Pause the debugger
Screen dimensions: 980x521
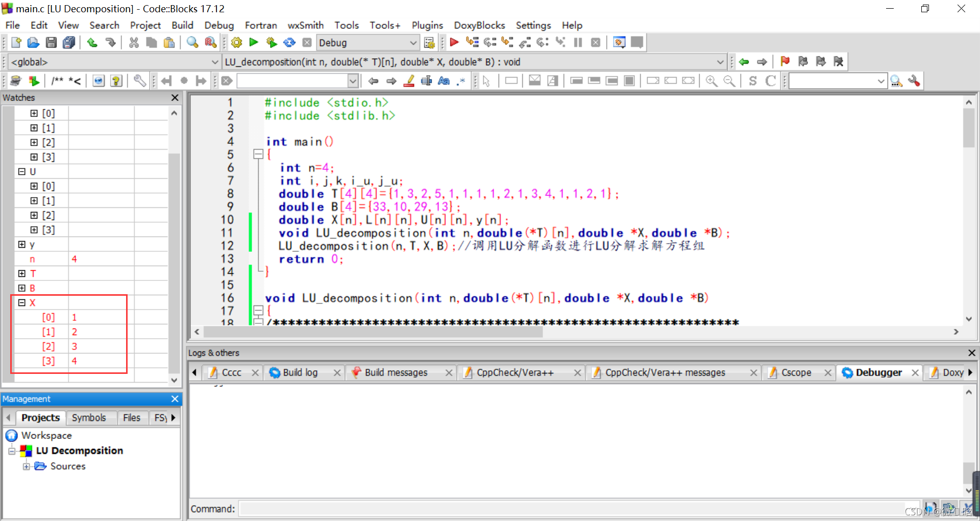[x=578, y=42]
